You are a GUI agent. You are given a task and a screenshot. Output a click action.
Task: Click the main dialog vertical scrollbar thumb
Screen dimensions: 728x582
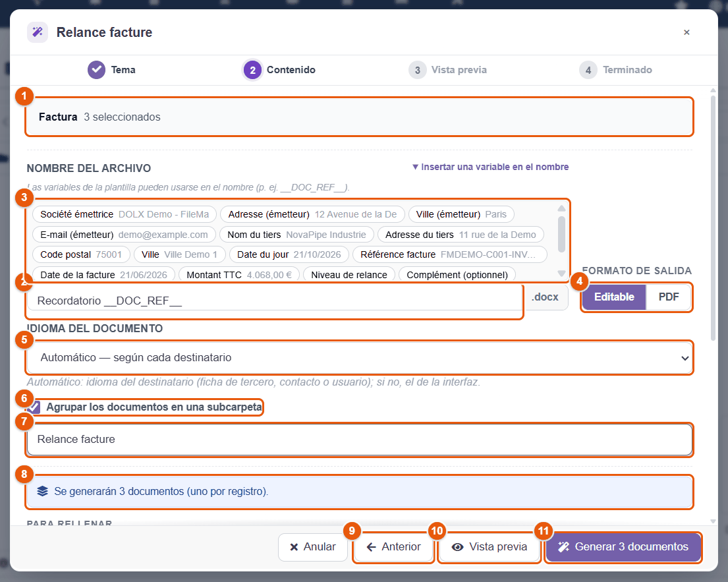[713, 218]
